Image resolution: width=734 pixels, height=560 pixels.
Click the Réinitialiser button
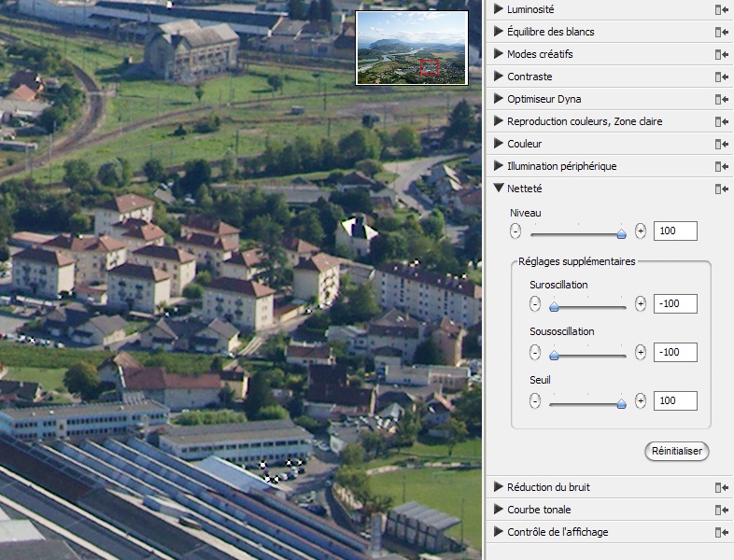click(677, 451)
